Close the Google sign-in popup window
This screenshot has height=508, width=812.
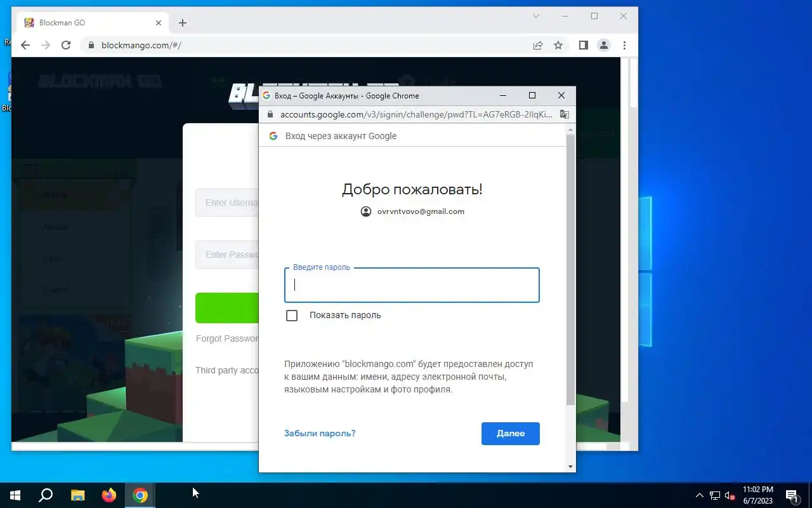[561, 96]
